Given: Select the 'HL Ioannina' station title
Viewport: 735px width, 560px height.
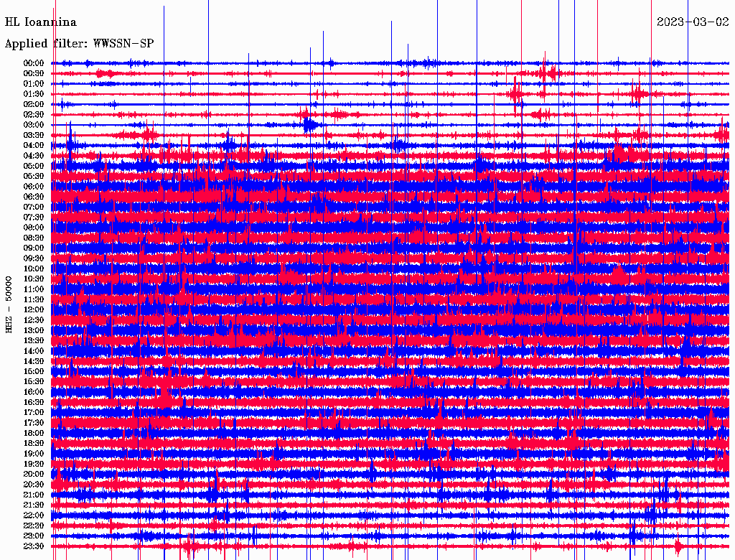Looking at the screenshot, I should pos(40,22).
